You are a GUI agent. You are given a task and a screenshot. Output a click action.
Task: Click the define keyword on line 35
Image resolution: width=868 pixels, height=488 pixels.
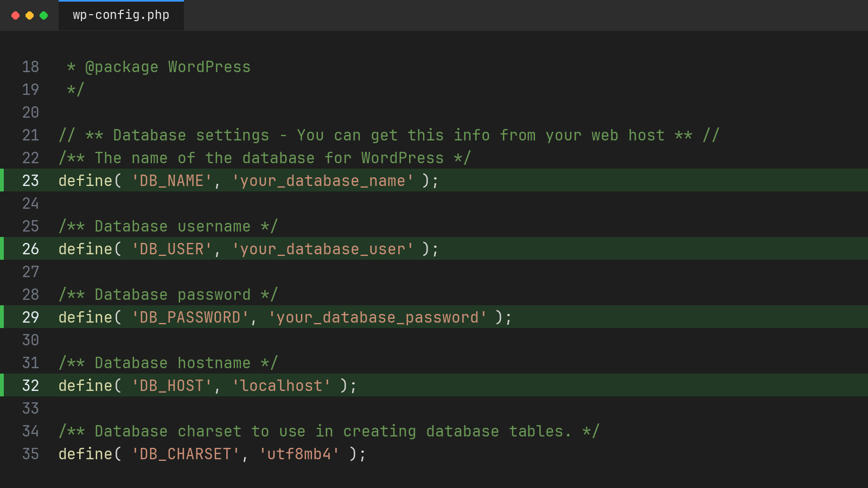85,454
